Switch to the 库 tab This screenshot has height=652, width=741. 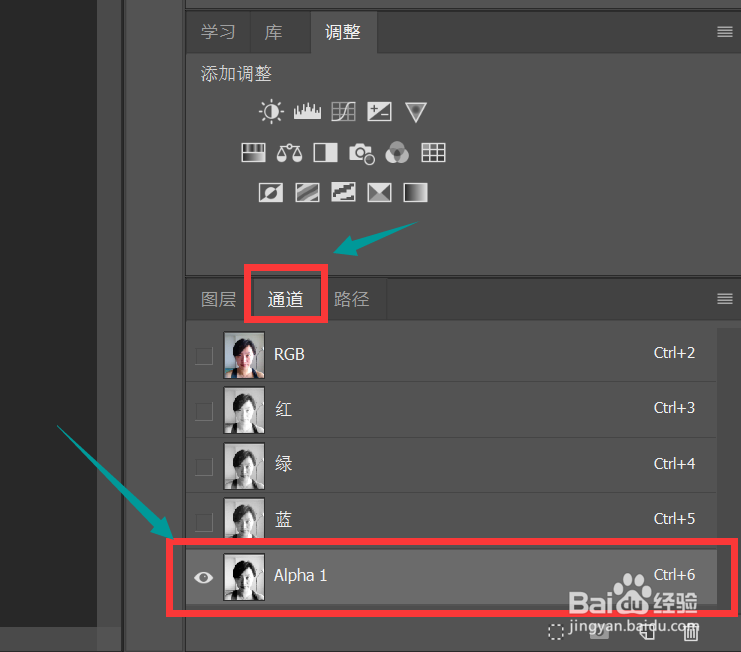tap(274, 32)
